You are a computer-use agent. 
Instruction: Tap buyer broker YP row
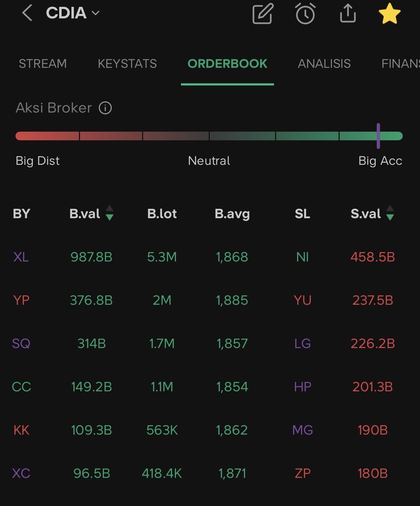[21, 300]
